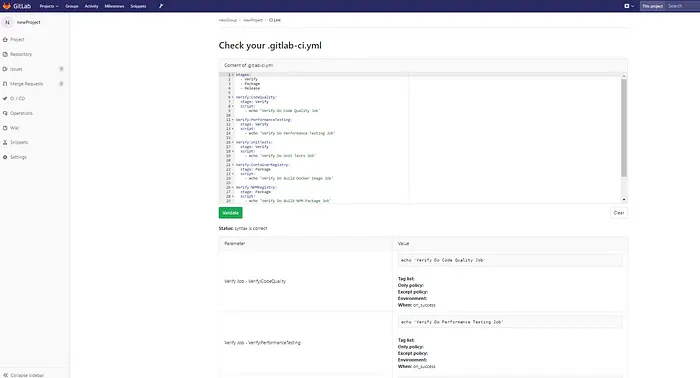
Task: Click '- Package' on editor line 3
Action: point(250,84)
